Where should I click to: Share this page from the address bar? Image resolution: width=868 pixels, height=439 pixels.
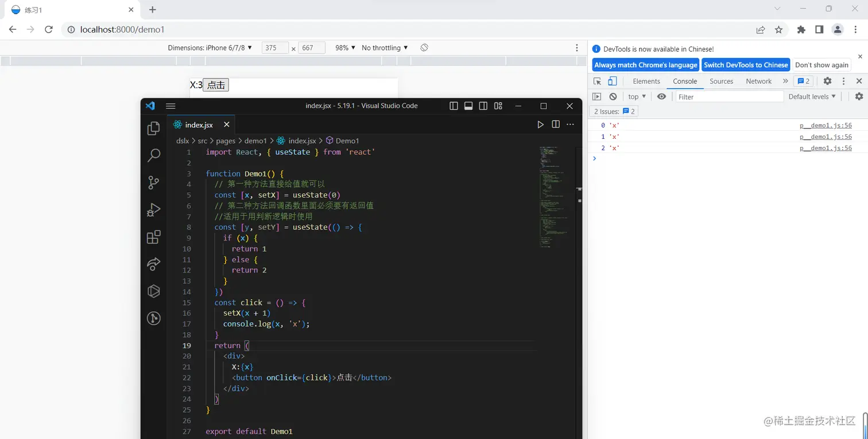(x=761, y=30)
